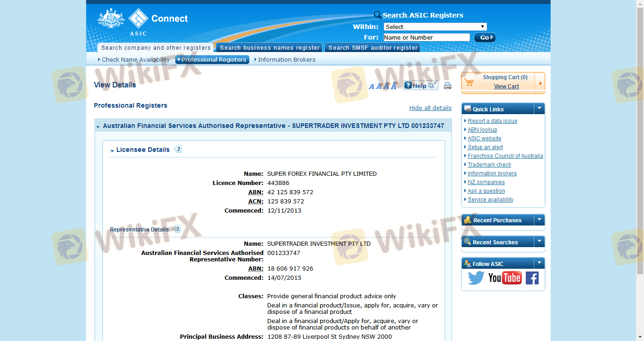Click the Help button
Image resolution: width=644 pixels, height=341 pixels.
(420, 86)
